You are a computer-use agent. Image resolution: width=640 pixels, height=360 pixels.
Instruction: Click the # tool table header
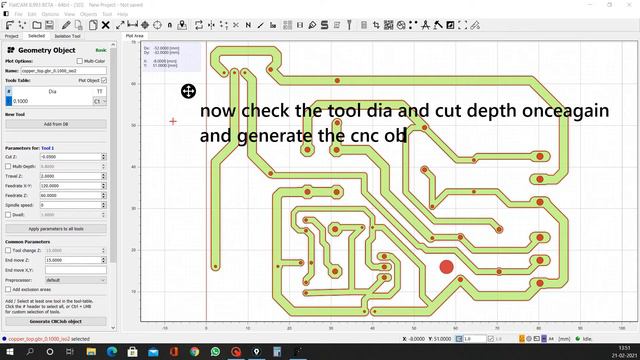[9, 91]
